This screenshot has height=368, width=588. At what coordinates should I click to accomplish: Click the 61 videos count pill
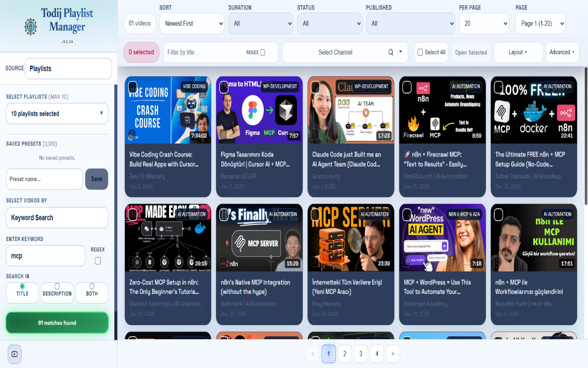click(x=140, y=23)
